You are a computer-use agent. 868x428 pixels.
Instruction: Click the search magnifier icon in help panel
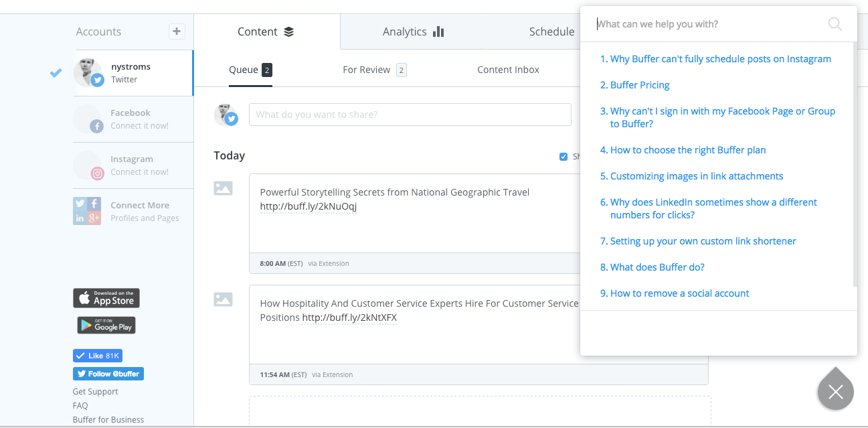835,25
